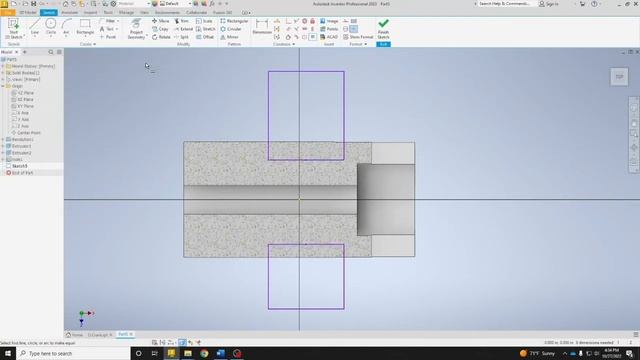Switch to the Home document tab

pyautogui.click(x=74, y=335)
